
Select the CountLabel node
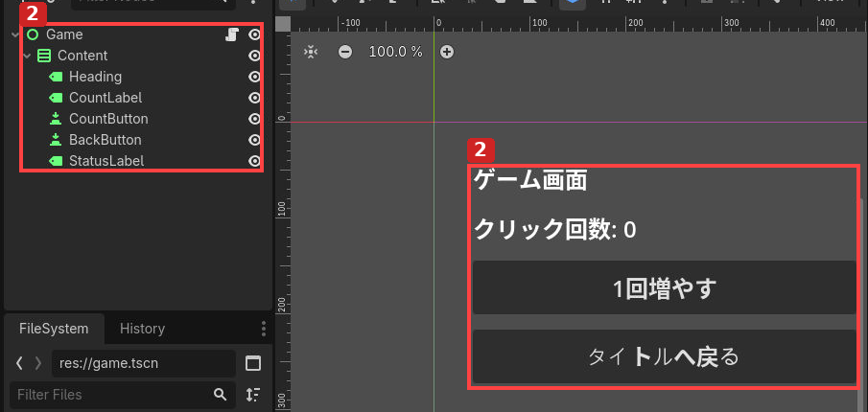pyautogui.click(x=106, y=98)
